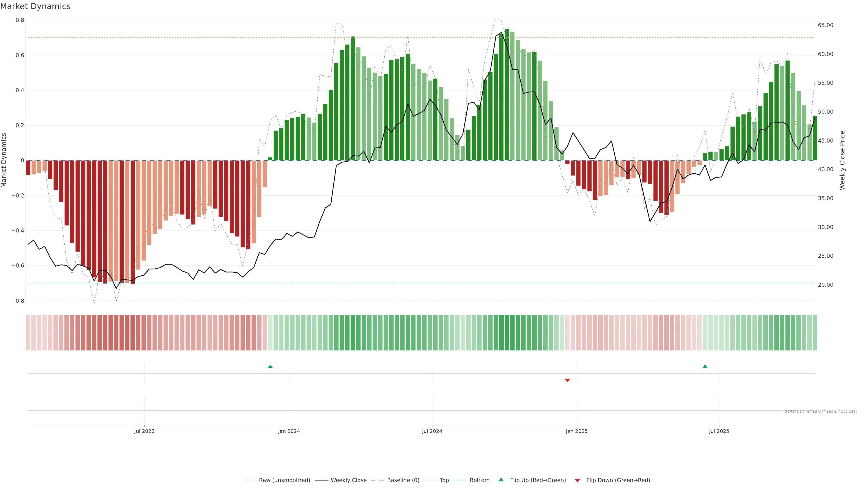Click the Jan 2025 x-axis label
This screenshot has width=868, height=488.
click(x=577, y=431)
